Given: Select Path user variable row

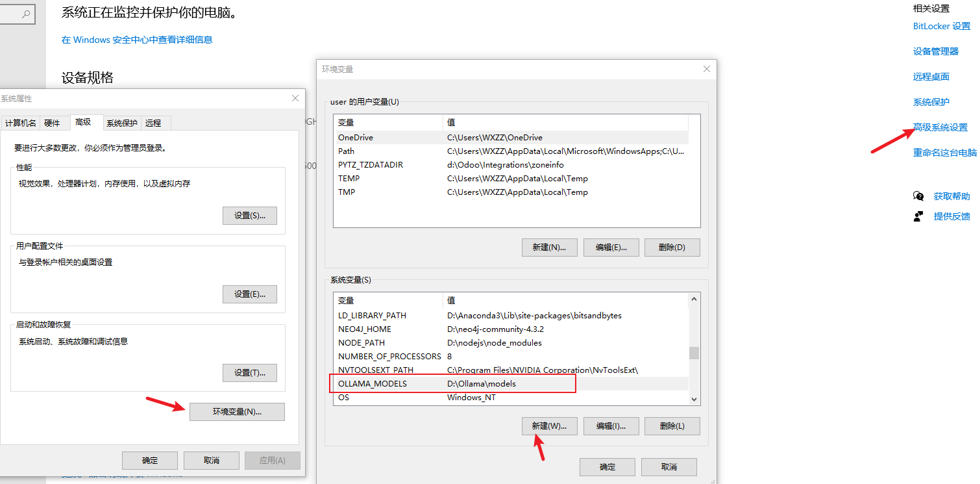Looking at the screenshot, I should [511, 151].
